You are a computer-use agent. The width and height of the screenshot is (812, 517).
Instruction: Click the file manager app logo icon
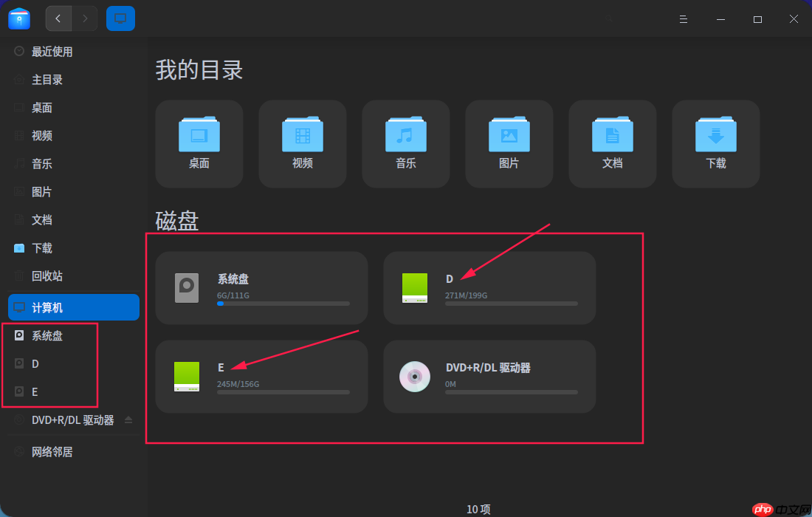click(x=18, y=18)
